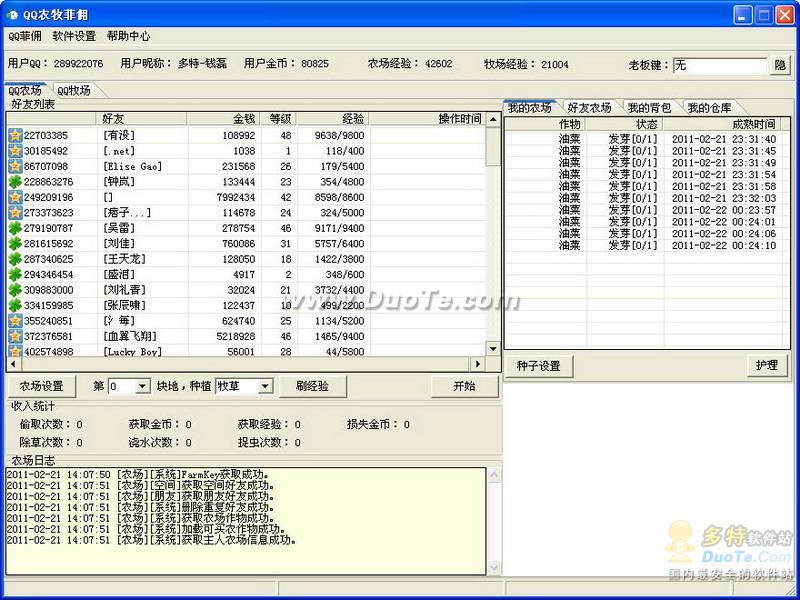This screenshot has height=600, width=800.
Task: Click friend list scrollbar up arrow
Action: 493,119
